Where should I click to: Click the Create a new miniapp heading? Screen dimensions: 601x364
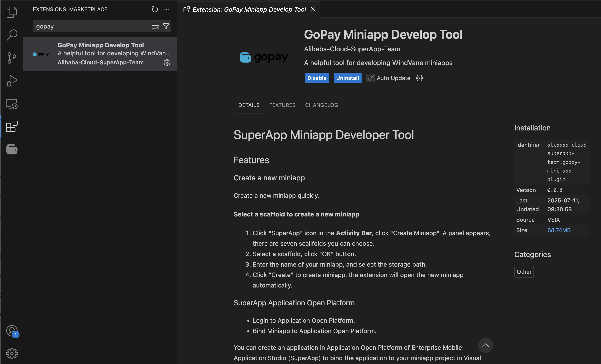pos(269,178)
